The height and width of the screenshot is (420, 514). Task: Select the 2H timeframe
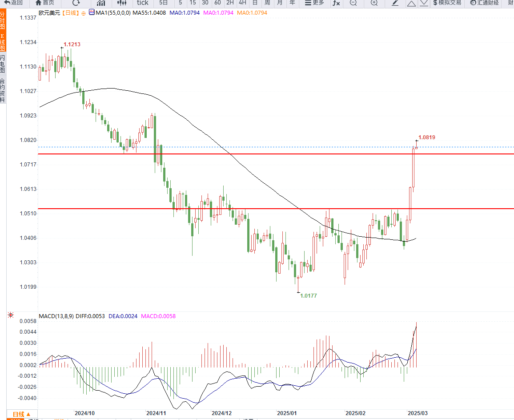pyautogui.click(x=230, y=3)
